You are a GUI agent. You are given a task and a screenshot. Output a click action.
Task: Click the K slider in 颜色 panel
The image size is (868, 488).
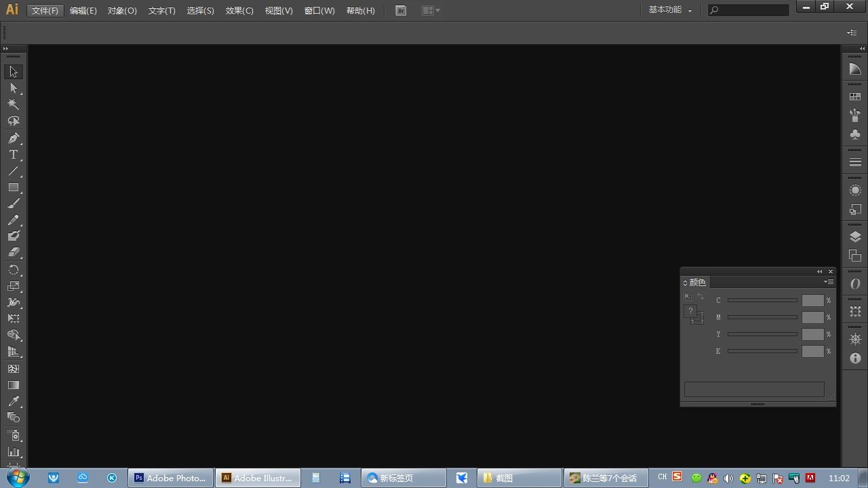click(x=762, y=351)
